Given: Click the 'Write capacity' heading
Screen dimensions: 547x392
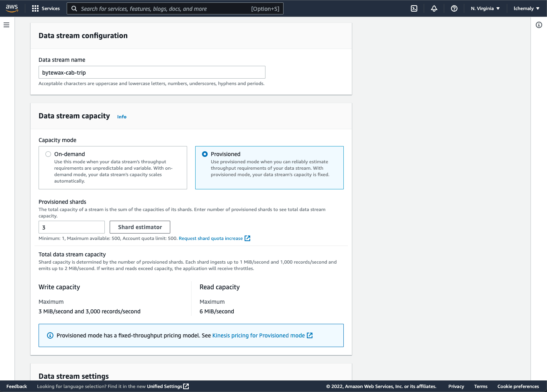Looking at the screenshot, I should [59, 287].
